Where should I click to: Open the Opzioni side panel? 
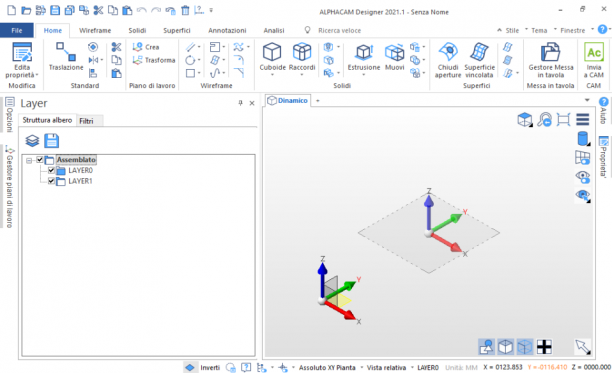point(10,115)
